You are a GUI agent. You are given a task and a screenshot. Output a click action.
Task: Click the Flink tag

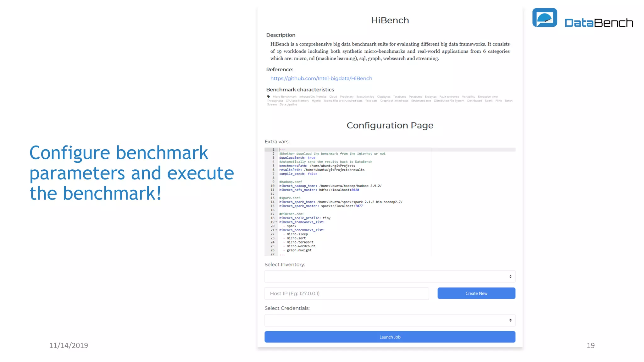pos(498,101)
